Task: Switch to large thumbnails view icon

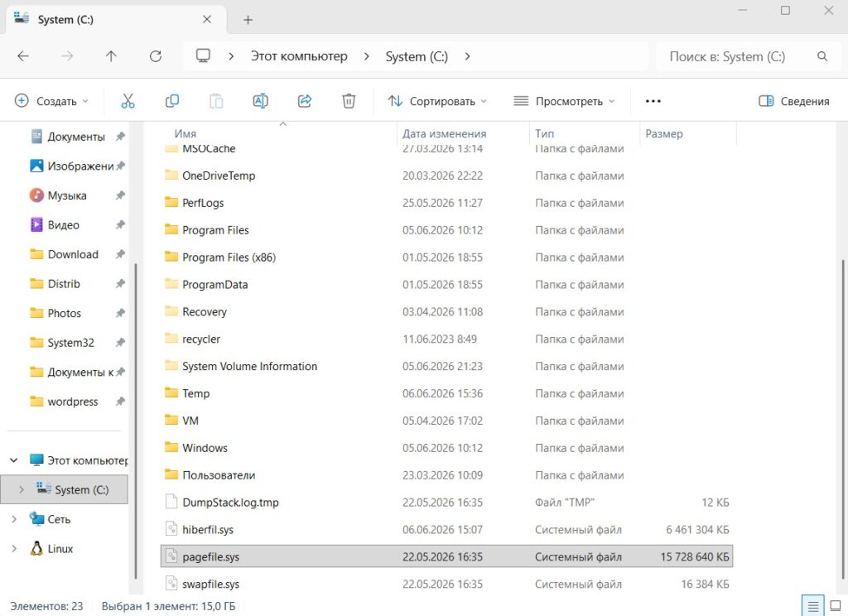Action: [x=836, y=606]
